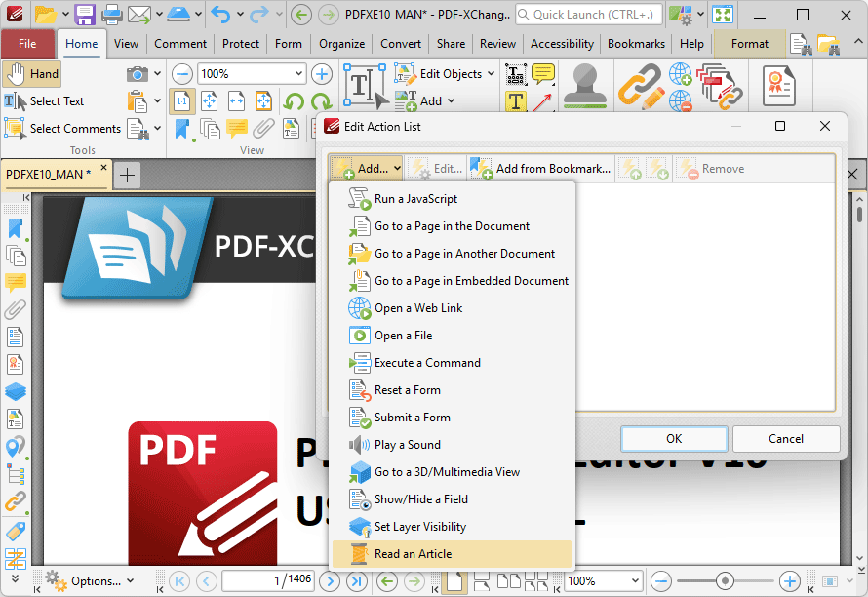Choose Run a JavaScript action

tap(452, 199)
